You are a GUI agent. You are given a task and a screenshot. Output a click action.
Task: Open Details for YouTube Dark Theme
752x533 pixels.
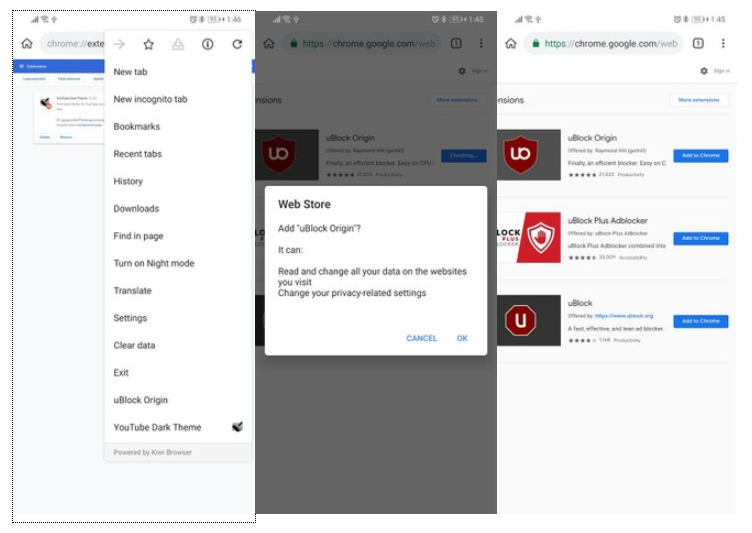45,137
